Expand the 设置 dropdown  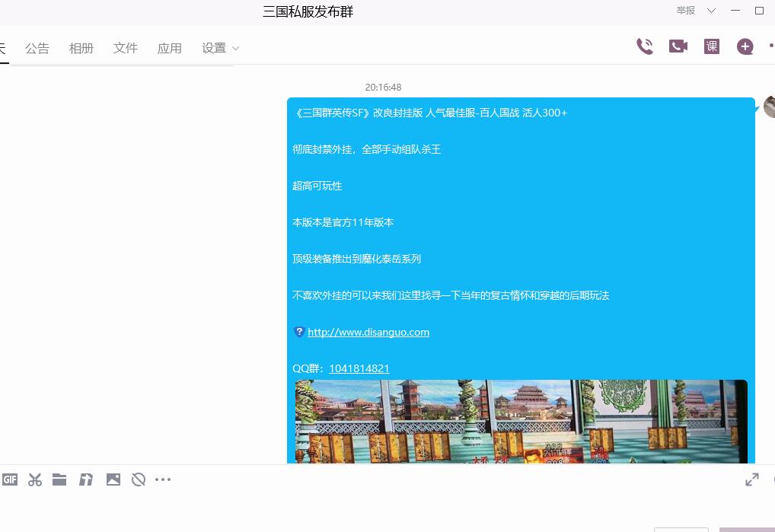tap(220, 48)
